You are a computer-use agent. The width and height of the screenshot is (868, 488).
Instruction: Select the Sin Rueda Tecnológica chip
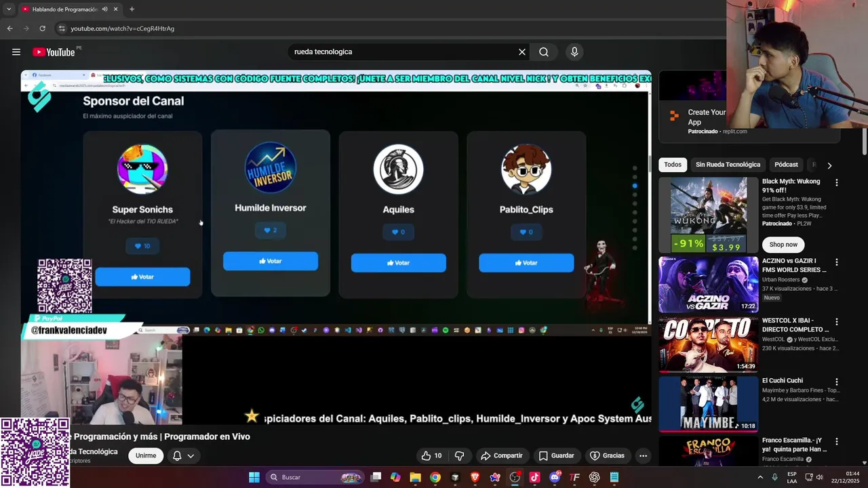point(728,165)
